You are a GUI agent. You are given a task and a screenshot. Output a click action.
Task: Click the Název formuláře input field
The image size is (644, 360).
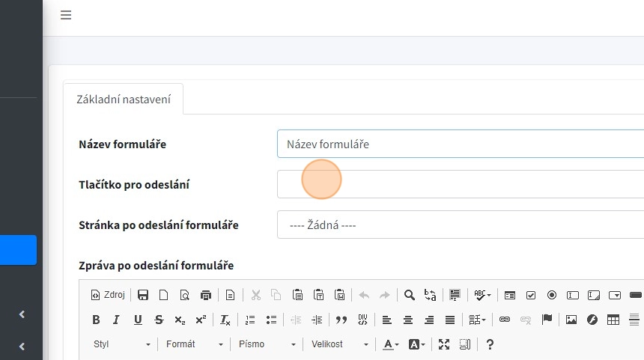pyautogui.click(x=460, y=144)
